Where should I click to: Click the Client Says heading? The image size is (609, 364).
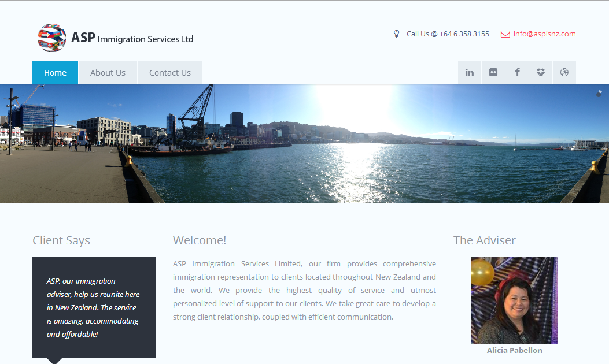61,240
